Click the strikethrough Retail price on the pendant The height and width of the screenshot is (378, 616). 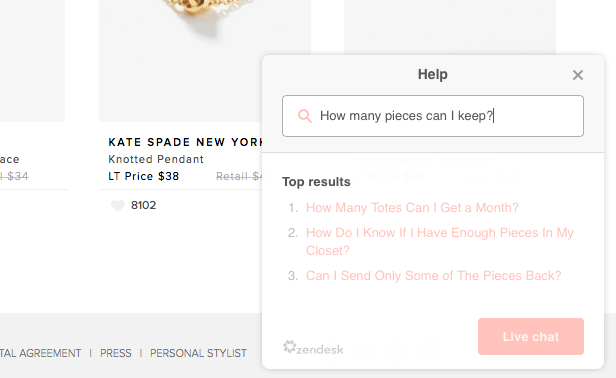[x=239, y=176]
